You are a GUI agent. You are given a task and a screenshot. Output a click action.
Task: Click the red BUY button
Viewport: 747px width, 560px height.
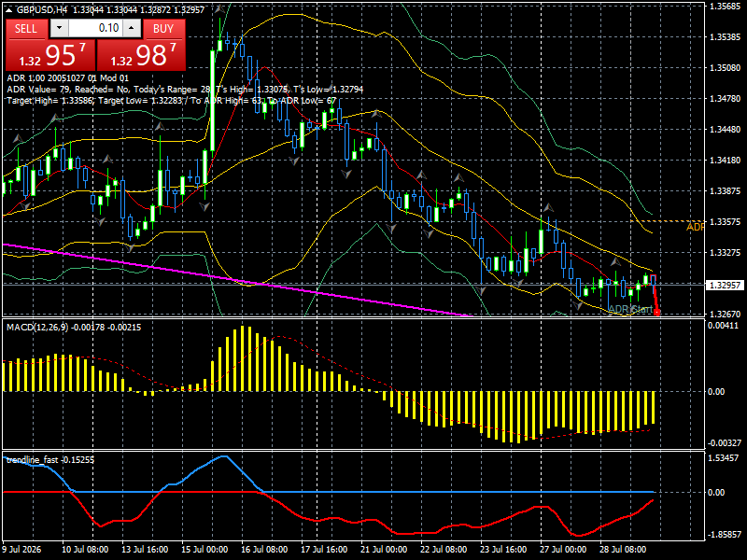click(x=163, y=29)
